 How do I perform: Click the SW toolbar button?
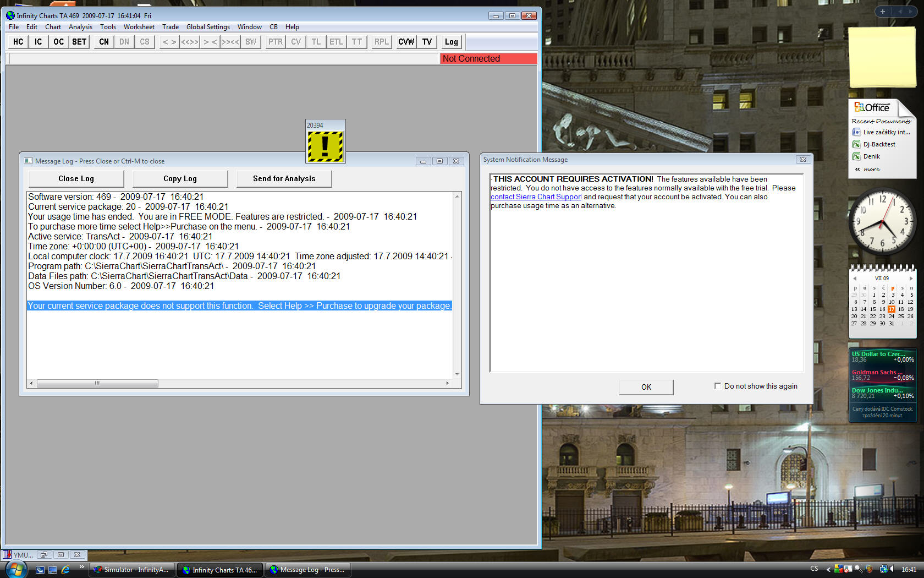tap(251, 42)
